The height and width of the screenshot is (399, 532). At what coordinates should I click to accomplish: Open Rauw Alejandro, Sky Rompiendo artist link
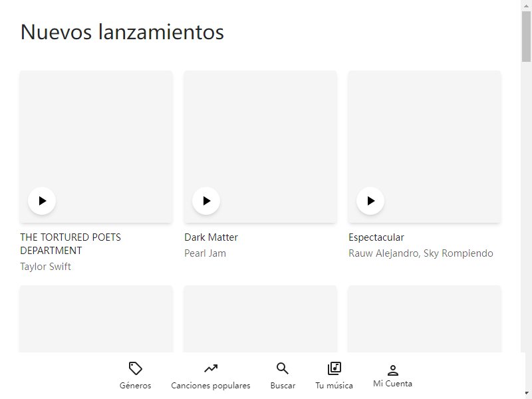click(x=421, y=253)
